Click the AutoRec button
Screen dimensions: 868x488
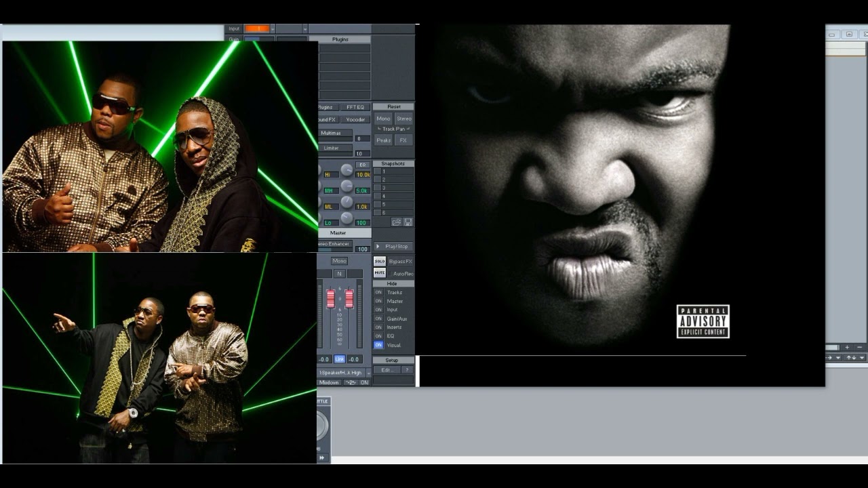[x=402, y=273]
